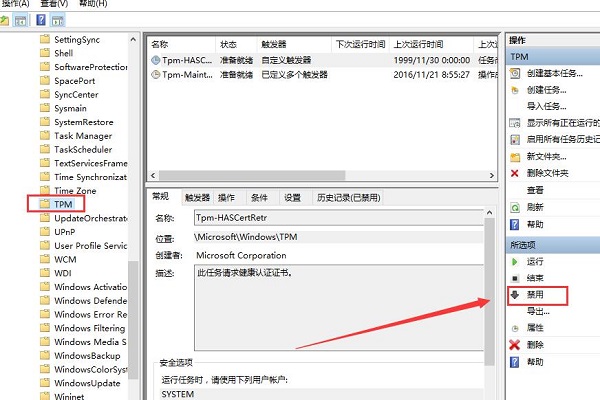Sort by 名称 column header

pos(182,44)
